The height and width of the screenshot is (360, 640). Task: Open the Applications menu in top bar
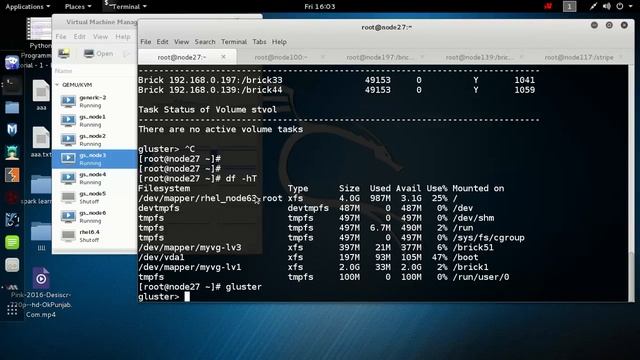click(27, 7)
